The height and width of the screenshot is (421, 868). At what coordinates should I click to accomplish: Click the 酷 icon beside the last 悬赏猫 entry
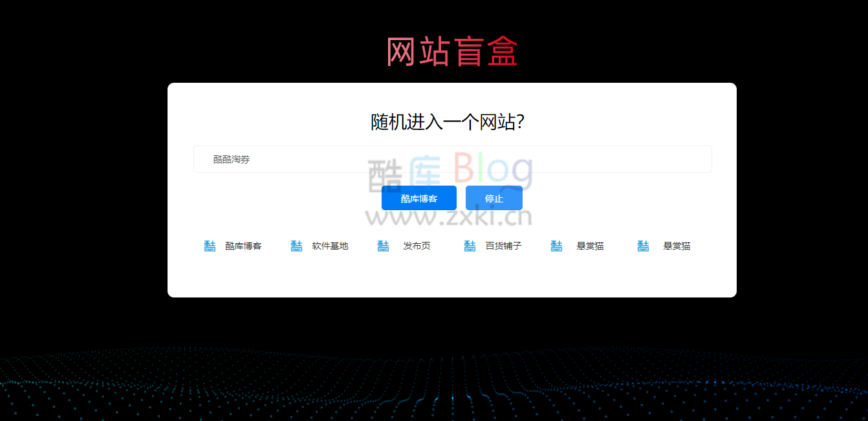[643, 245]
